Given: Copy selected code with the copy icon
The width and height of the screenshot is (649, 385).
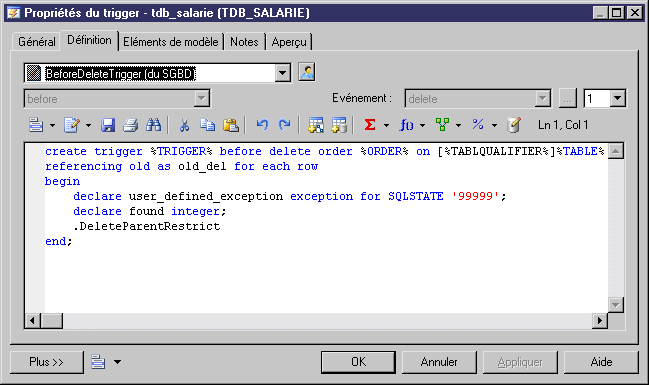Looking at the screenshot, I should click(207, 125).
